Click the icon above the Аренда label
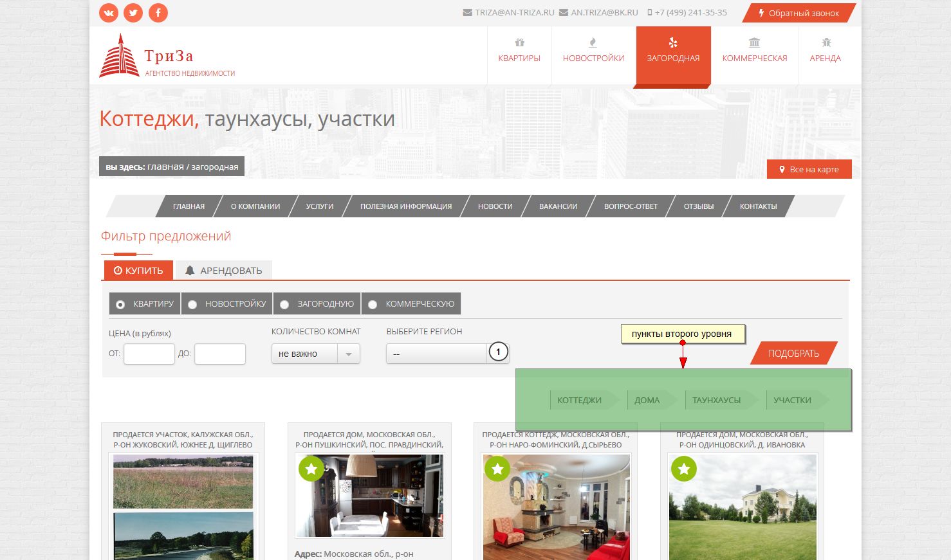This screenshot has width=951, height=560. pyautogui.click(x=826, y=42)
